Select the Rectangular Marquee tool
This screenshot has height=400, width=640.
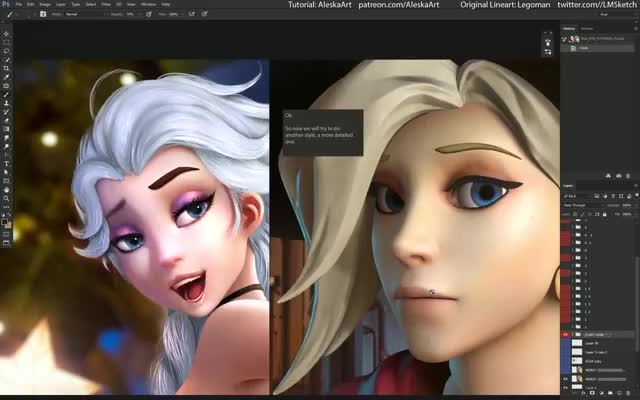pyautogui.click(x=6, y=42)
